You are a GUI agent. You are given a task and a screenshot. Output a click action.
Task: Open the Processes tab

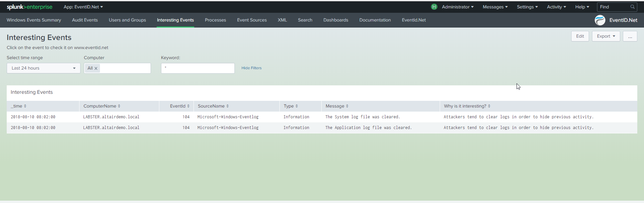click(215, 20)
